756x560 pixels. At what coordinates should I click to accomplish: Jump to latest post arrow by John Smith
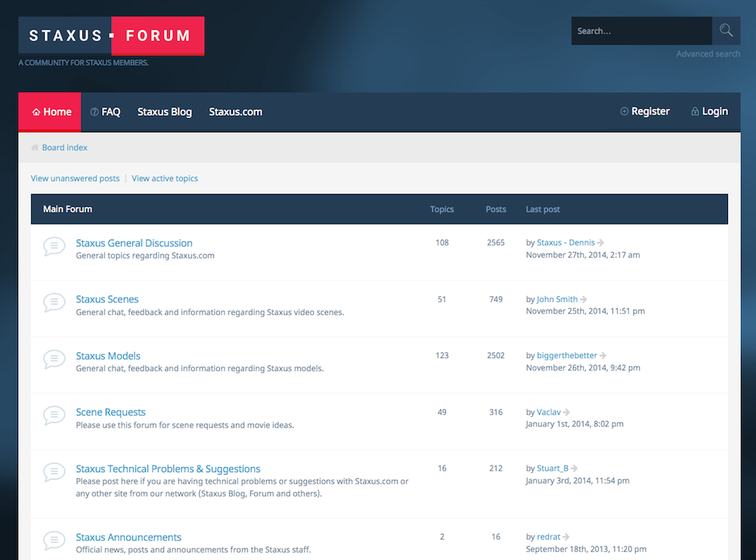pos(584,300)
